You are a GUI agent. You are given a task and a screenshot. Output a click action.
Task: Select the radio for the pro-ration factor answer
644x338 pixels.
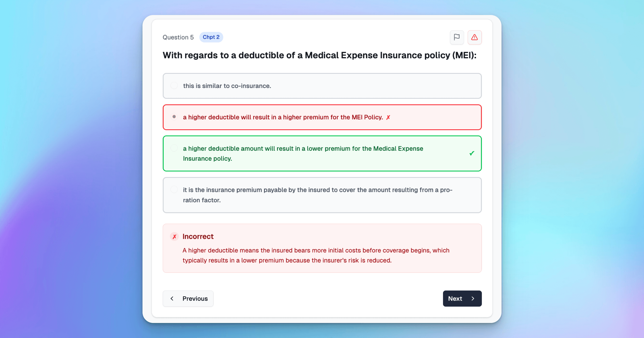(x=174, y=189)
